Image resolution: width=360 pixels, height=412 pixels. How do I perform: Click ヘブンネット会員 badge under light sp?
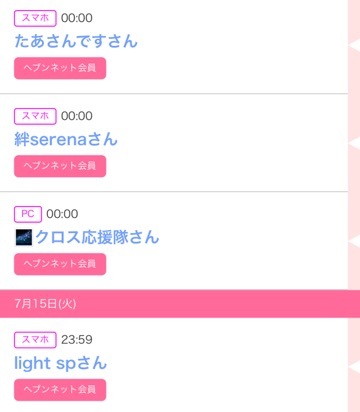point(60,390)
